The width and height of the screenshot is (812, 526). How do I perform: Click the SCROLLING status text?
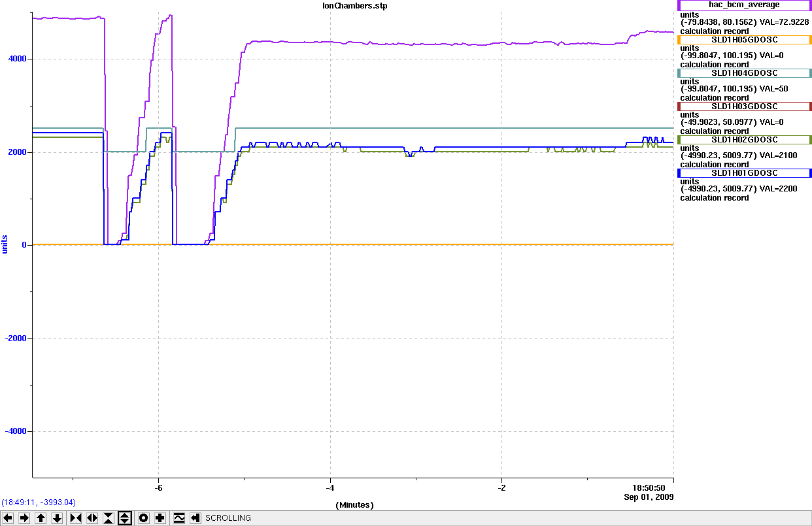[x=228, y=518]
